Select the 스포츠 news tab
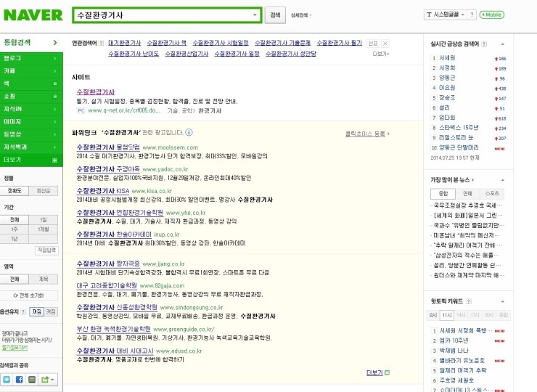537x392 pixels. (x=492, y=193)
